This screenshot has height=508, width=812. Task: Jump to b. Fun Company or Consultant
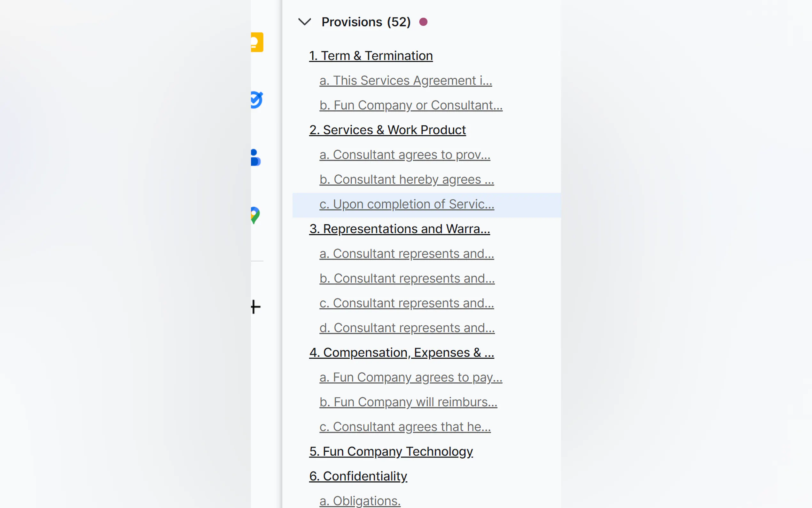click(x=410, y=105)
